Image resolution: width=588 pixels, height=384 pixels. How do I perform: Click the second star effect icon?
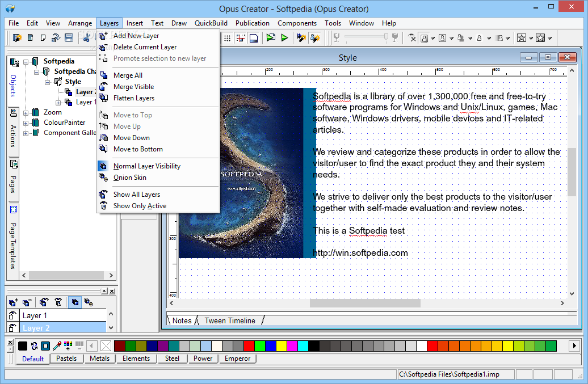coord(540,38)
